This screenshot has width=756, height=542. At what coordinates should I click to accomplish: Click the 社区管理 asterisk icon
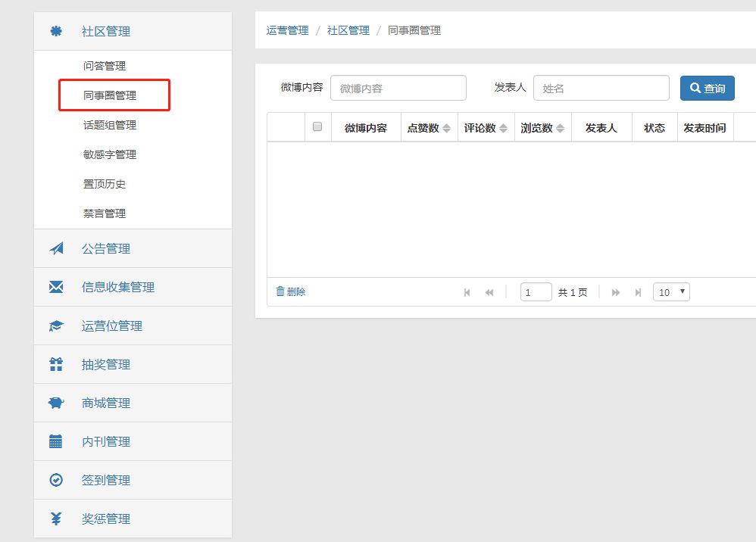tap(56, 31)
